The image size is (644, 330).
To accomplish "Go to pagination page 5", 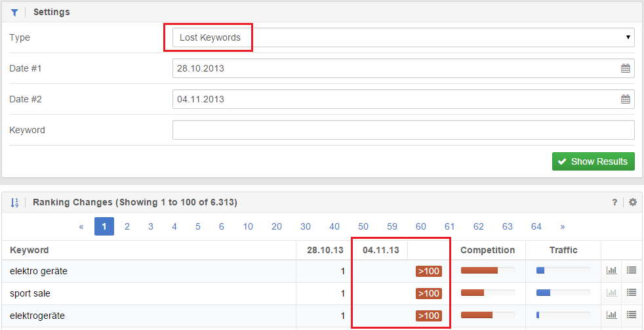I will (198, 226).
